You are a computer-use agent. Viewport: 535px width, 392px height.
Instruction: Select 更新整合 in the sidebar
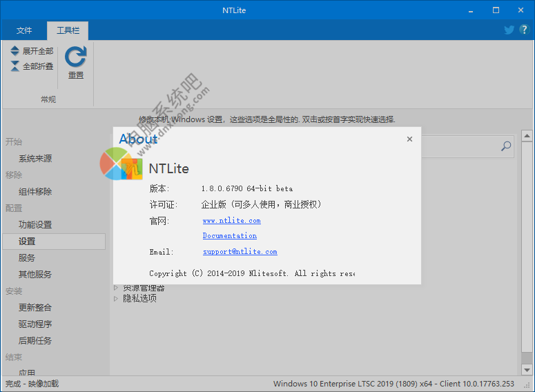35,307
